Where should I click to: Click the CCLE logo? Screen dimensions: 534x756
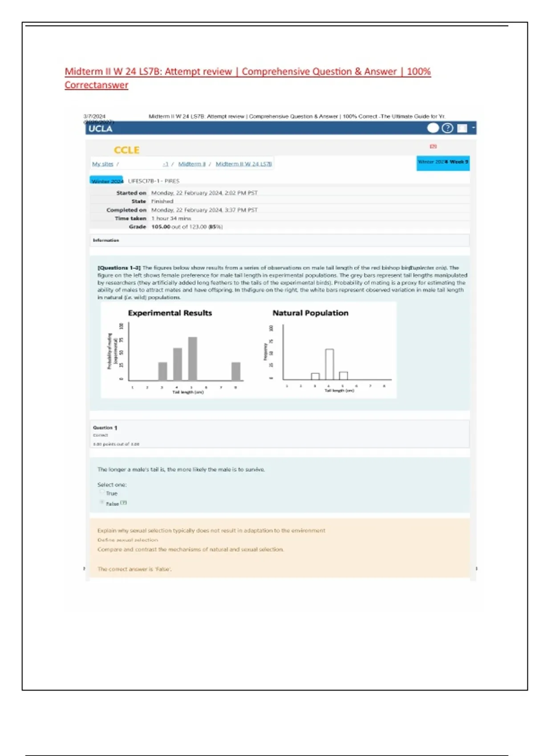pyautogui.click(x=126, y=150)
